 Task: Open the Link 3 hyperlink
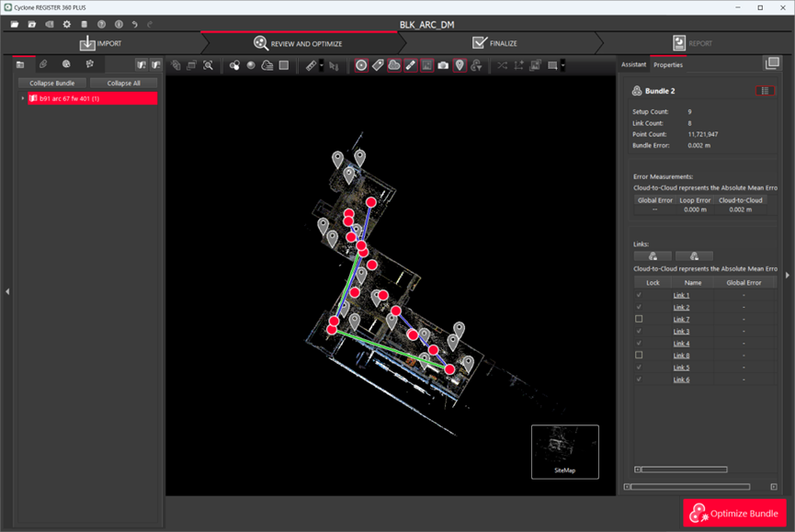click(681, 331)
